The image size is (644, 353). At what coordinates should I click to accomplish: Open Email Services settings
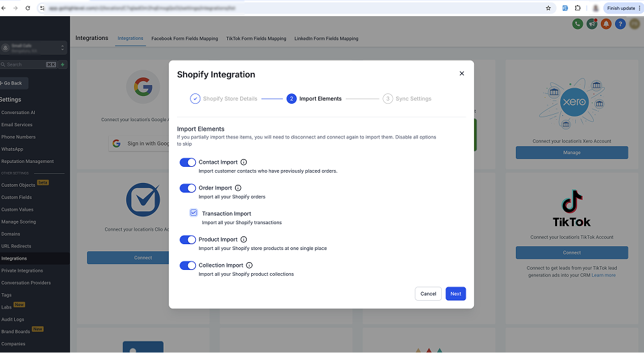click(x=17, y=125)
